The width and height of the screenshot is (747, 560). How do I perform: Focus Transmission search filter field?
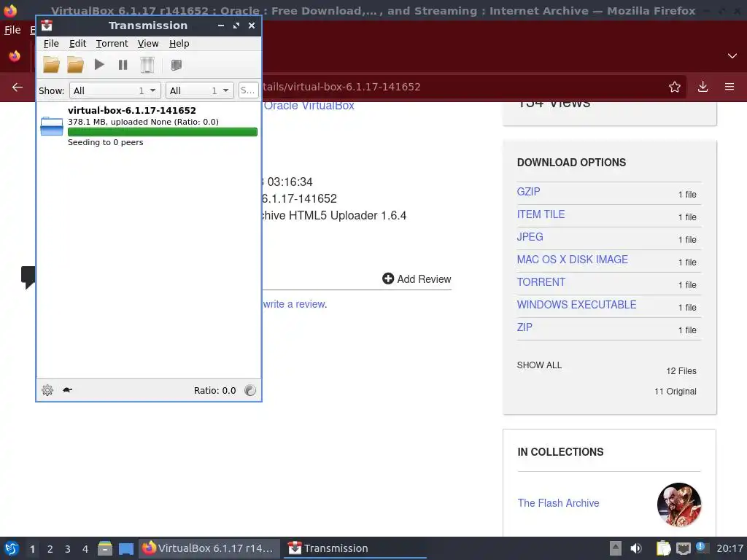tap(248, 90)
